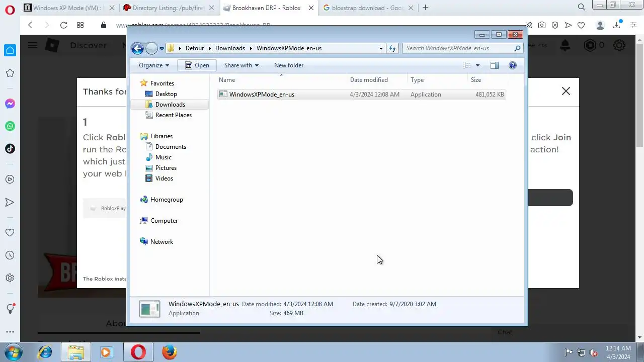Viewport: 644px width, 362px height.
Task: Open Opera Easy Setup sliders icon
Action: point(633,25)
